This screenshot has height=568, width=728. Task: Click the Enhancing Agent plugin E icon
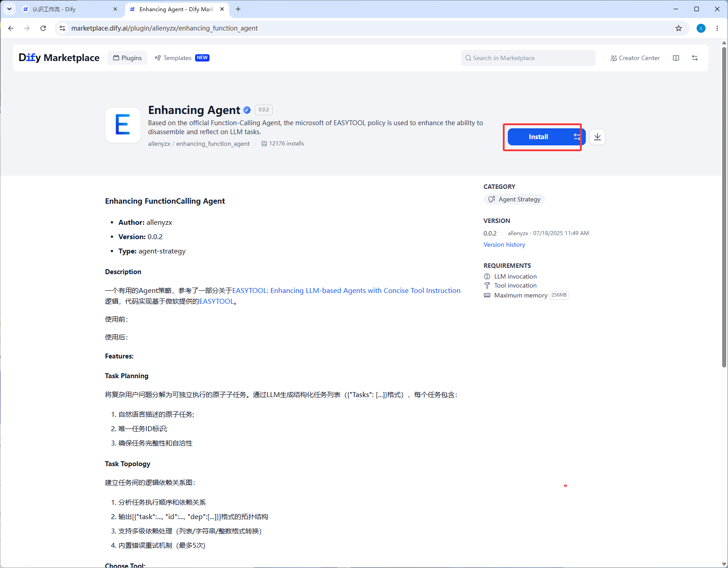tap(123, 125)
